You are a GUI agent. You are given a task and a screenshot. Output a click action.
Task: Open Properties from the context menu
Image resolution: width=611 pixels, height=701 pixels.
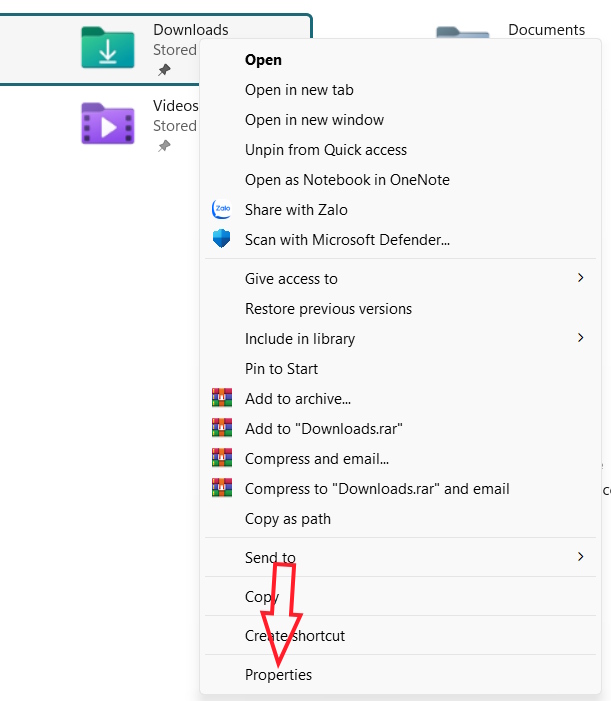click(x=400, y=674)
